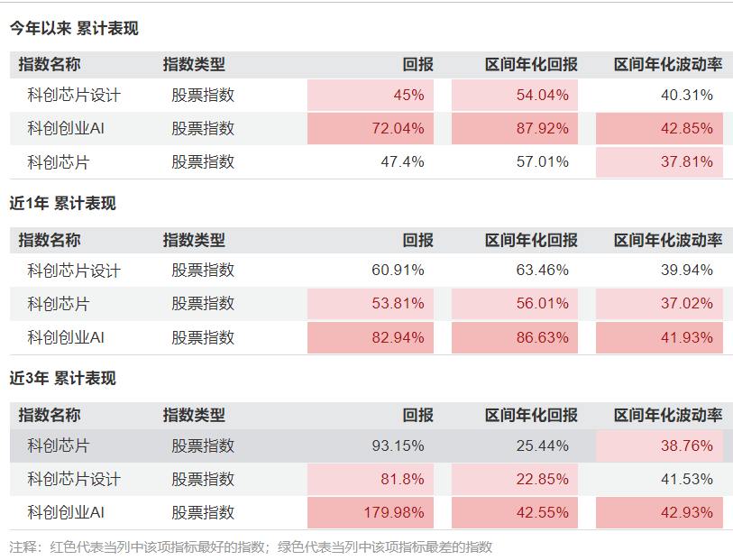Click 区间年化波动率 header in 近1年 table
733x560 pixels.
click(x=668, y=241)
